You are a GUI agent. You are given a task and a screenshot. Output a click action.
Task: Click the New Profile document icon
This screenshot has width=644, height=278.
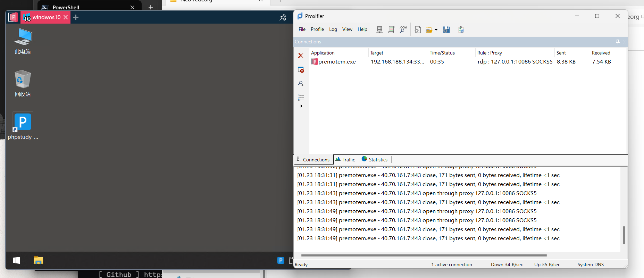(418, 30)
